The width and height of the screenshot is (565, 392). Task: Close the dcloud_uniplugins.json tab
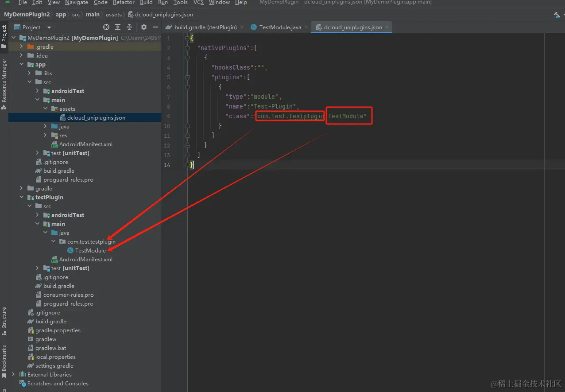[387, 27]
